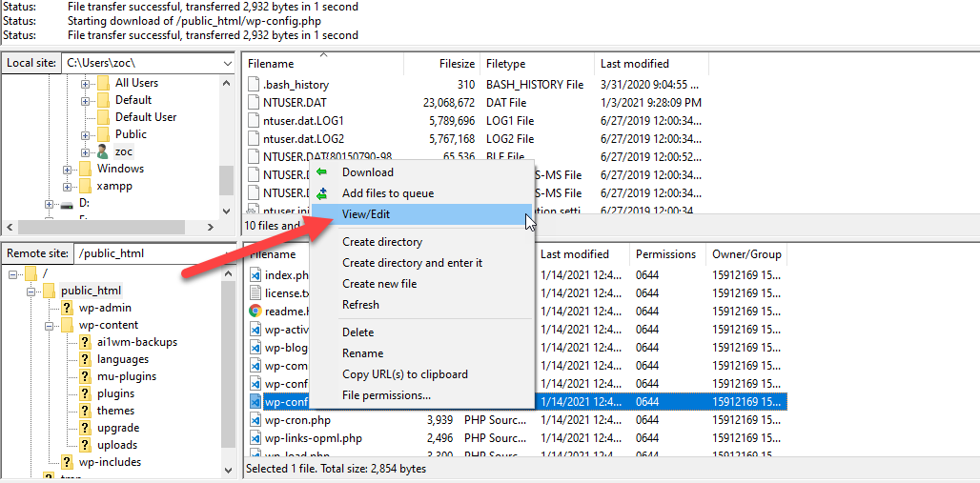The height and width of the screenshot is (483, 980).
Task: Select the ai1wm-backups folder icon
Action: point(85,342)
